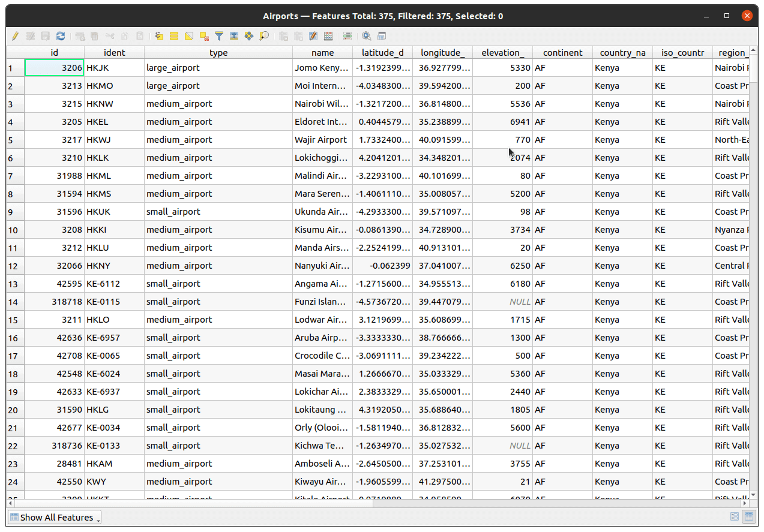Viewport: 764px width, 532px height.
Task: Open the actions icon in toolbar
Action: [x=367, y=37]
